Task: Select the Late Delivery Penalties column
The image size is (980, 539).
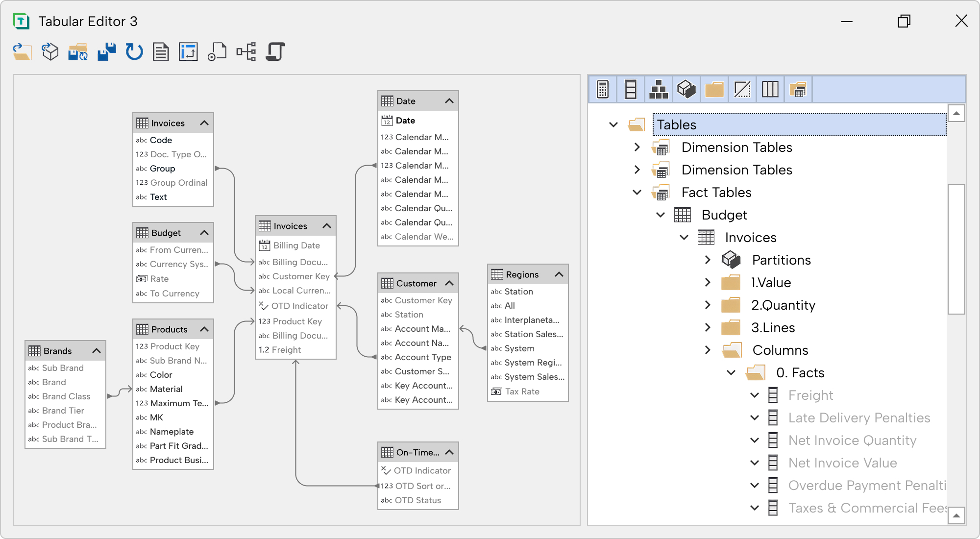Action: [x=859, y=417]
